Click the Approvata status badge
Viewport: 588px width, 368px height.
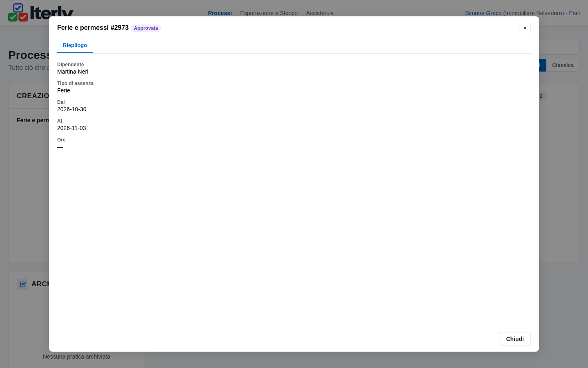146,28
